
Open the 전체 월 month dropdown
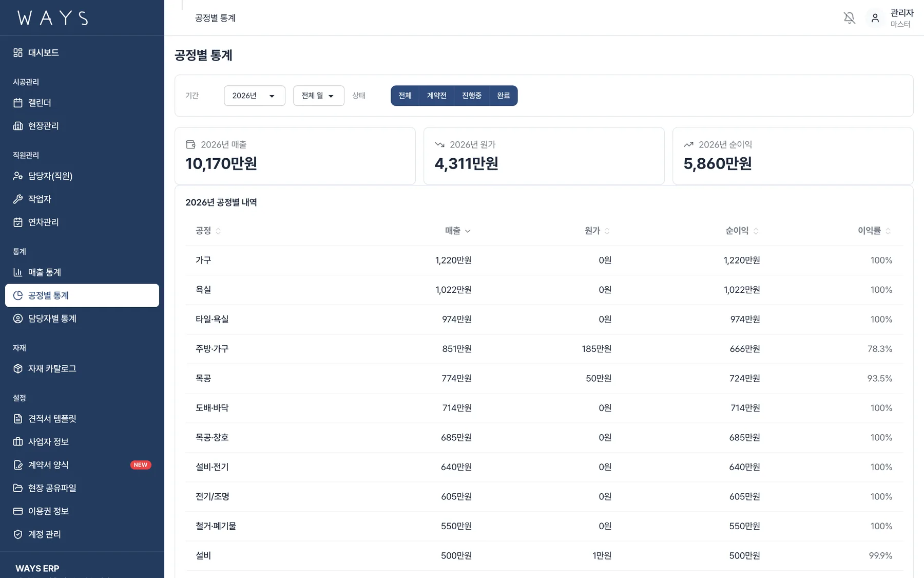[x=319, y=96]
